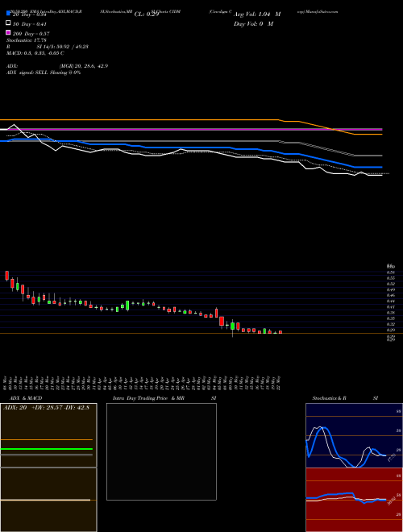
Task: Click the white 50 Day EMA legend swatch
Action: point(8,23)
